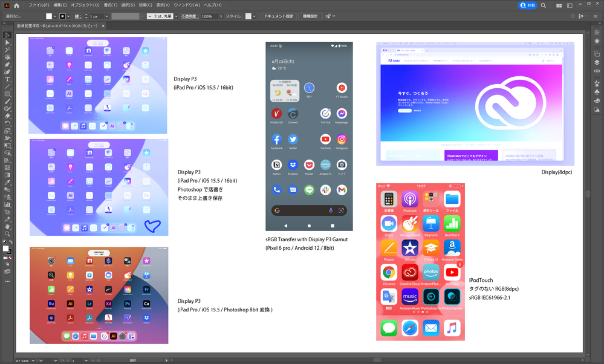Select the Pixel 6 pro Android screenshot
The height and width of the screenshot is (364, 604).
309,137
